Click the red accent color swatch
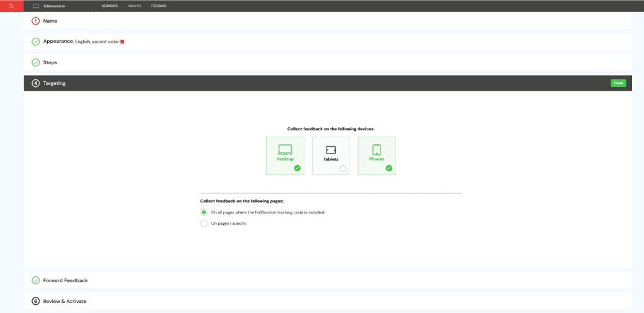The width and height of the screenshot is (644, 313). coord(122,42)
